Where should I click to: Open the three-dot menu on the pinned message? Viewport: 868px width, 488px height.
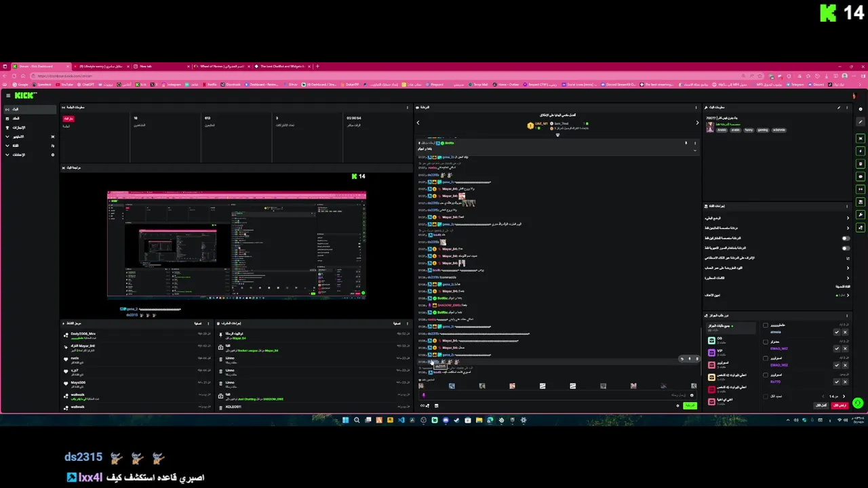694,143
